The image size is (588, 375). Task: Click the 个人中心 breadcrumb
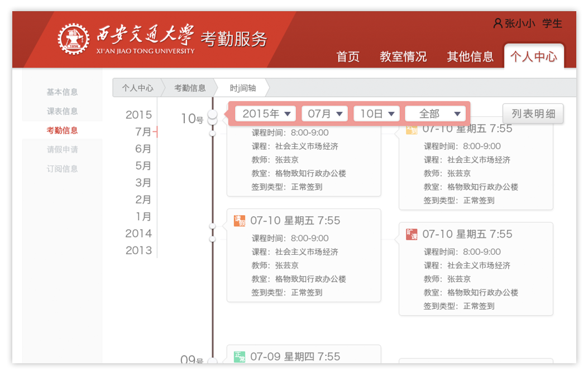pos(137,88)
